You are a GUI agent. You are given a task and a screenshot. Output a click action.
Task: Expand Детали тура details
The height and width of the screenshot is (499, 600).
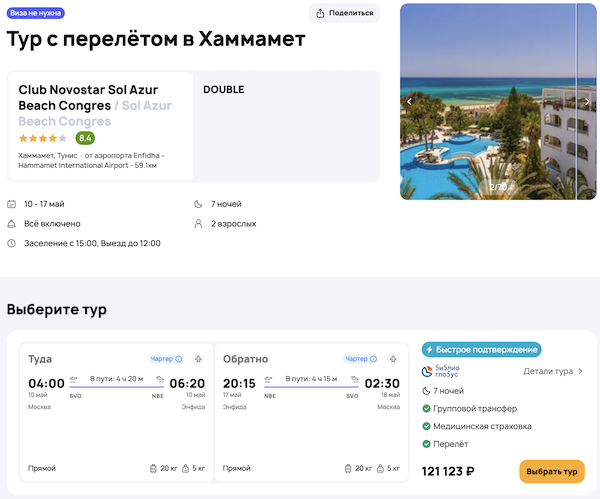[x=553, y=371]
